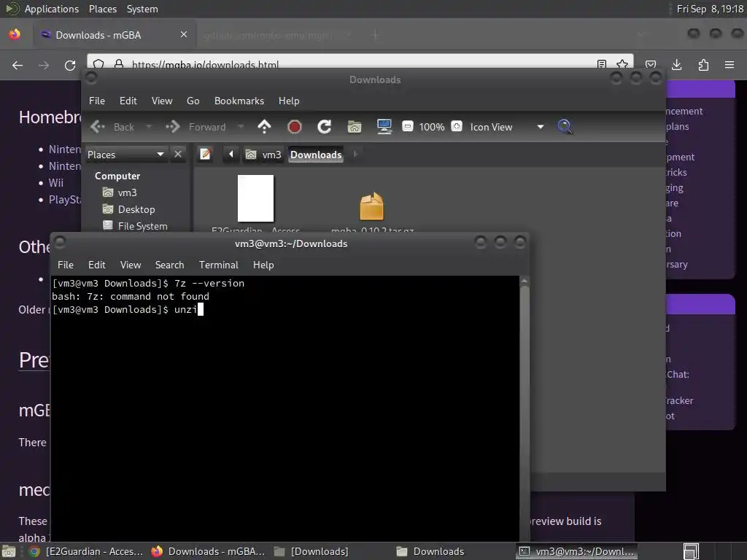
Task: Switch to E2Guardian taskbar window
Action: click(x=86, y=551)
